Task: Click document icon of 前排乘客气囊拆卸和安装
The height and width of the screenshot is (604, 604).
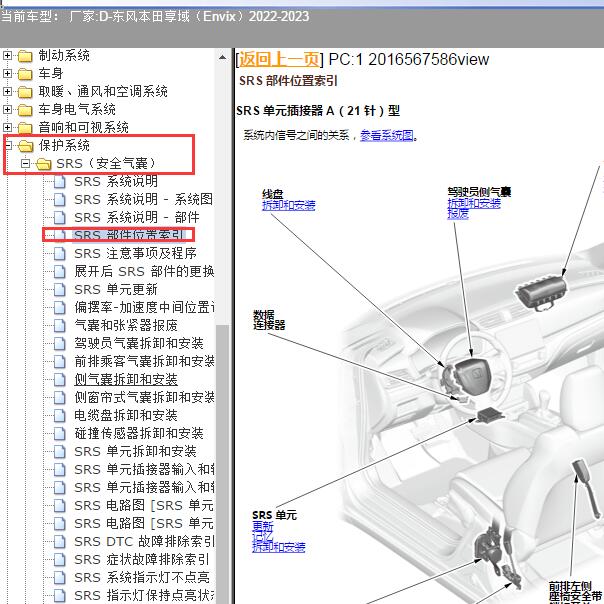Action: point(60,361)
